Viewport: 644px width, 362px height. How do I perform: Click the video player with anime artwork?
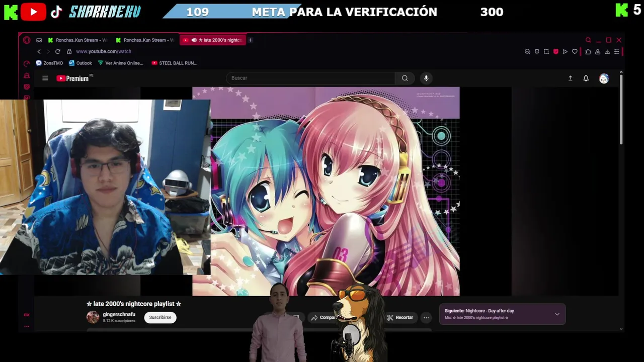pyautogui.click(x=326, y=191)
